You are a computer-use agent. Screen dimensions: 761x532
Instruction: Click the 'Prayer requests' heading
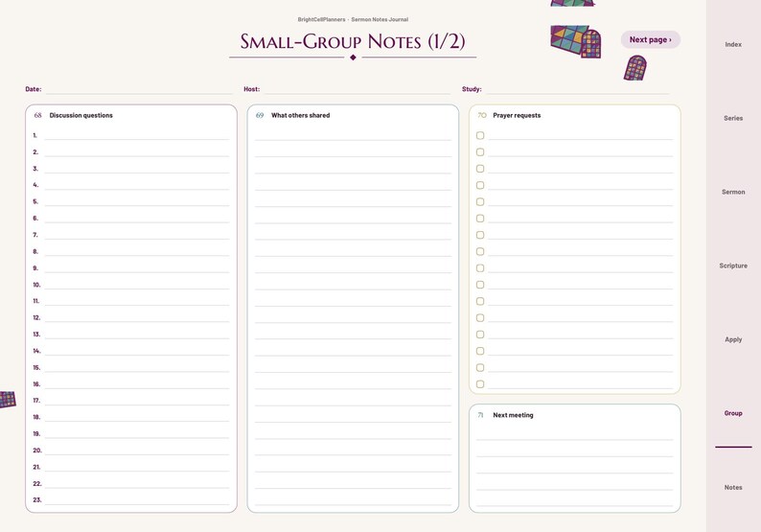pos(517,115)
